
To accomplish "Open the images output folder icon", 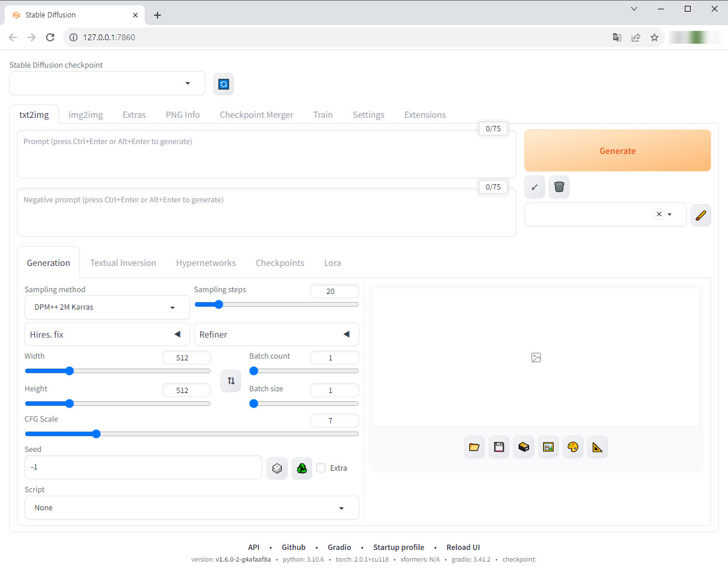I will point(474,447).
